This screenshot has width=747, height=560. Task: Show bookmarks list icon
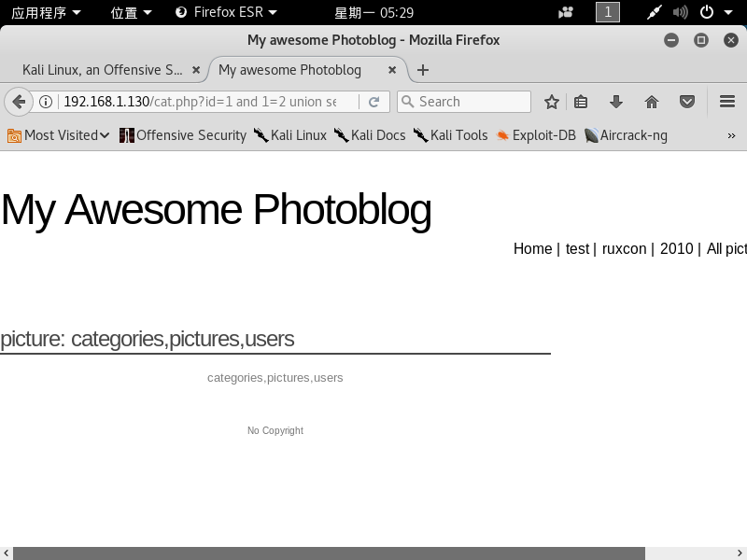(x=581, y=102)
